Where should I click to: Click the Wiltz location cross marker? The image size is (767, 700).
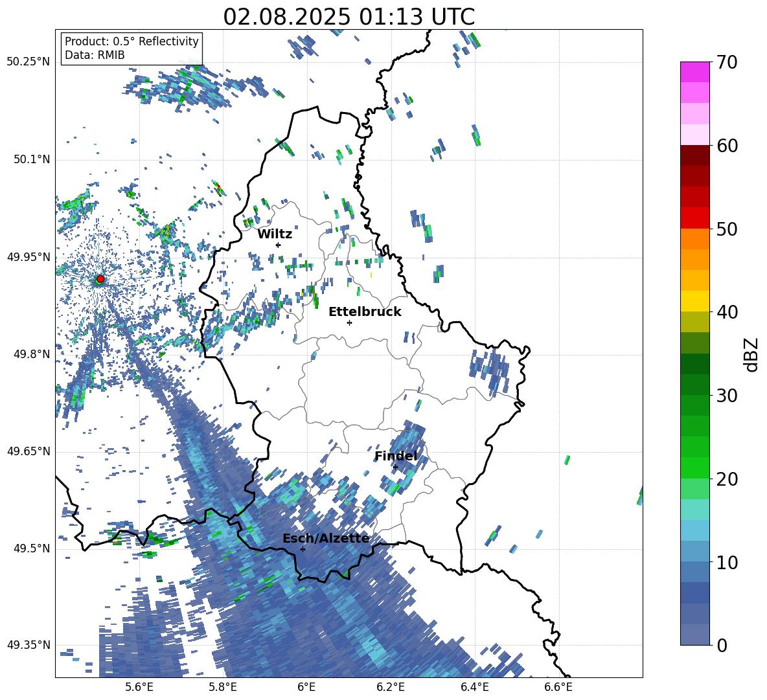tap(279, 245)
